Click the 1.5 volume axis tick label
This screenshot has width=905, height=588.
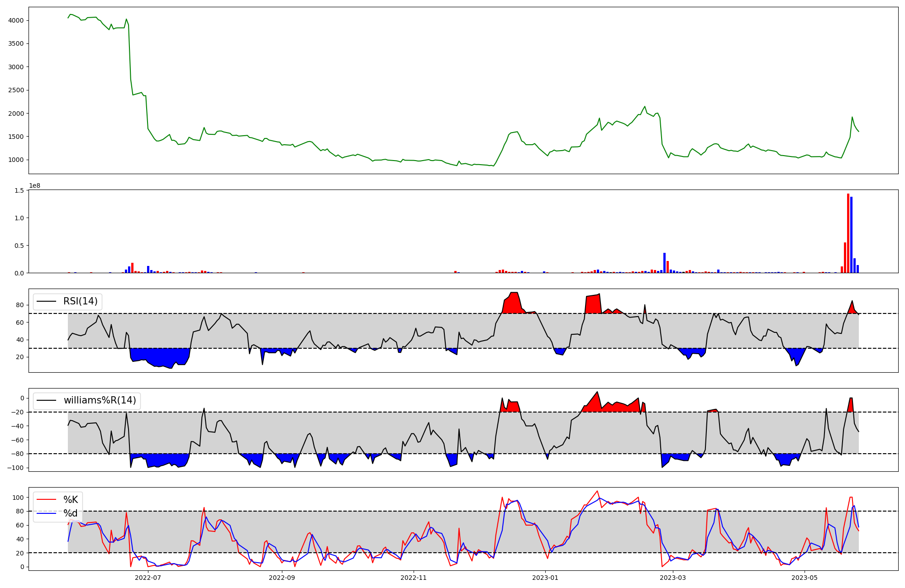coord(19,190)
